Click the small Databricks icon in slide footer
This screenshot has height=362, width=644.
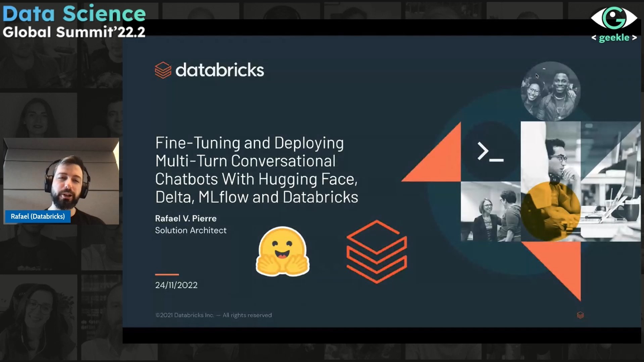580,315
